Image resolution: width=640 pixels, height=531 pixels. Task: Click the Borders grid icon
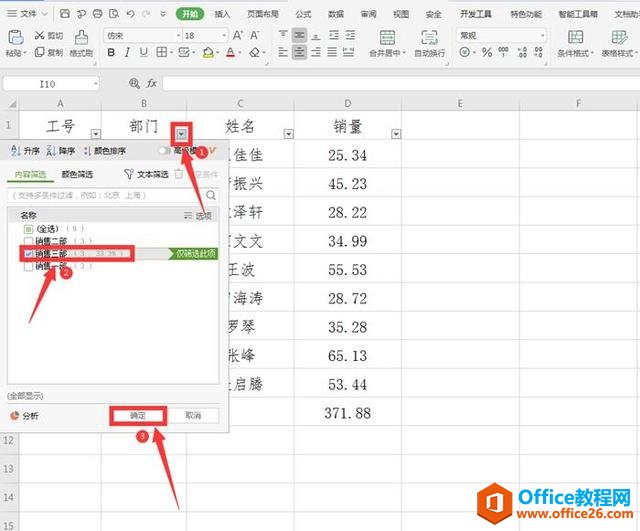(162, 53)
